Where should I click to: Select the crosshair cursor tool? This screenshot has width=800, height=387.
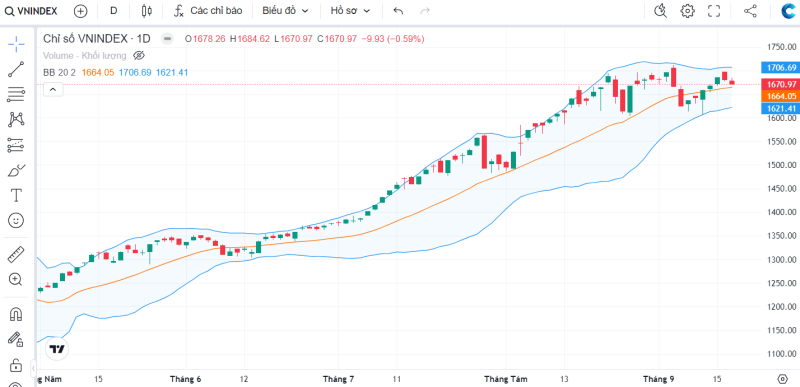[x=16, y=44]
